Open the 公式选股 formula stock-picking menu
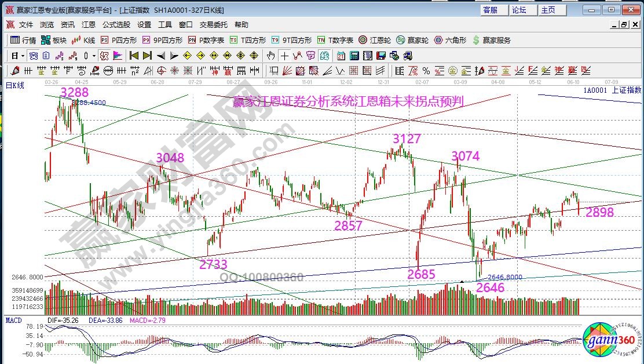The image size is (644, 364). [116, 25]
